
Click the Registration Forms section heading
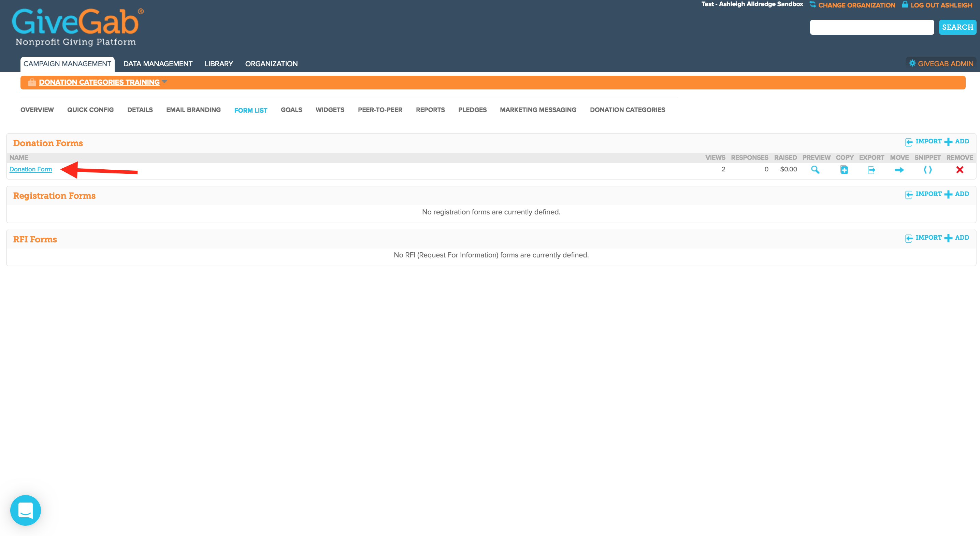pos(54,196)
